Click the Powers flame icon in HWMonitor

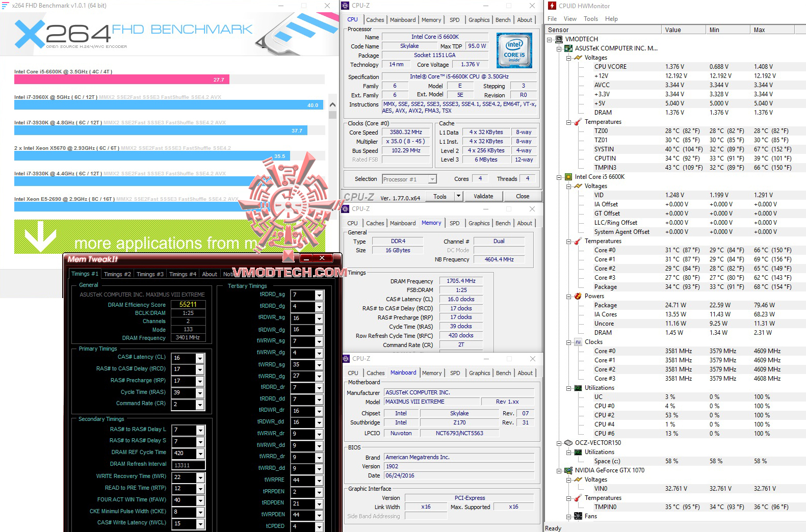point(578,296)
